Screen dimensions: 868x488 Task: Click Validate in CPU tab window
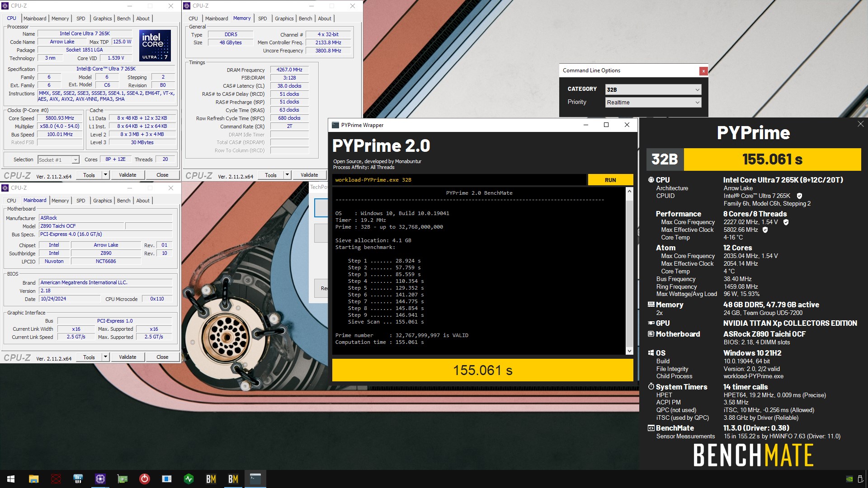point(127,175)
